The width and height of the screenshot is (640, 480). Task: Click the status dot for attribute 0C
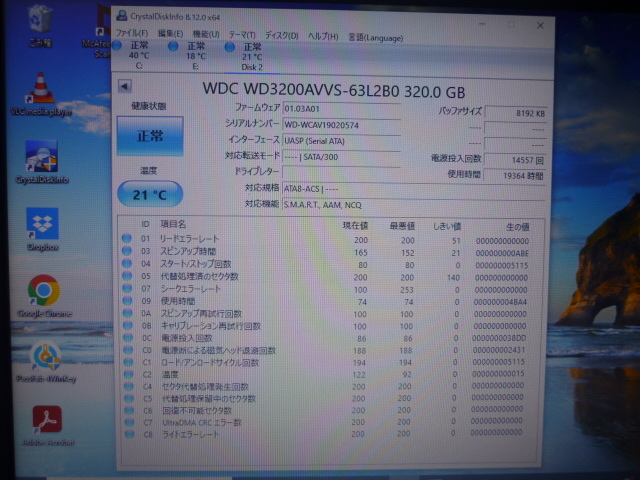point(128,338)
